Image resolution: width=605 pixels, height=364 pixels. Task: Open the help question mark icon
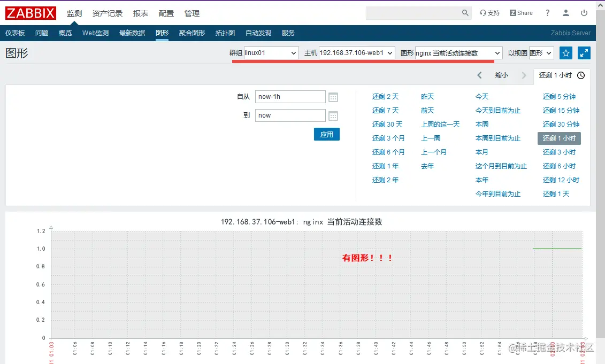point(547,12)
